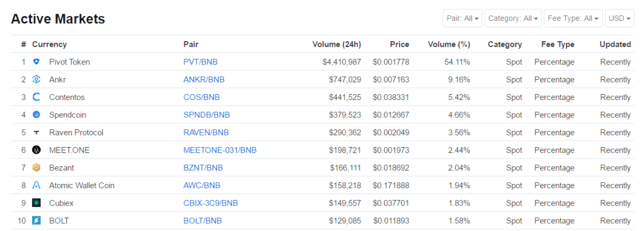Screen dimensions: 644x231
Task: Select the Spendcoin currency name
Action: [68, 115]
